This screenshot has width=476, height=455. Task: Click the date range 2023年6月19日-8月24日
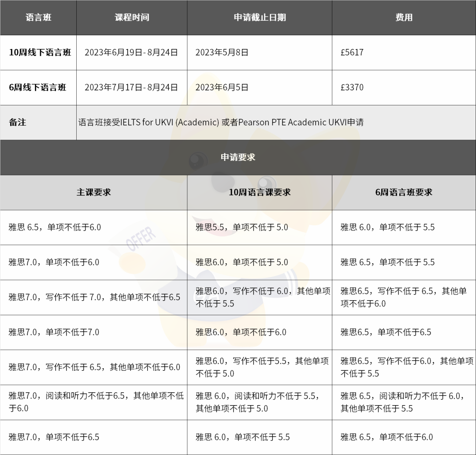(131, 52)
